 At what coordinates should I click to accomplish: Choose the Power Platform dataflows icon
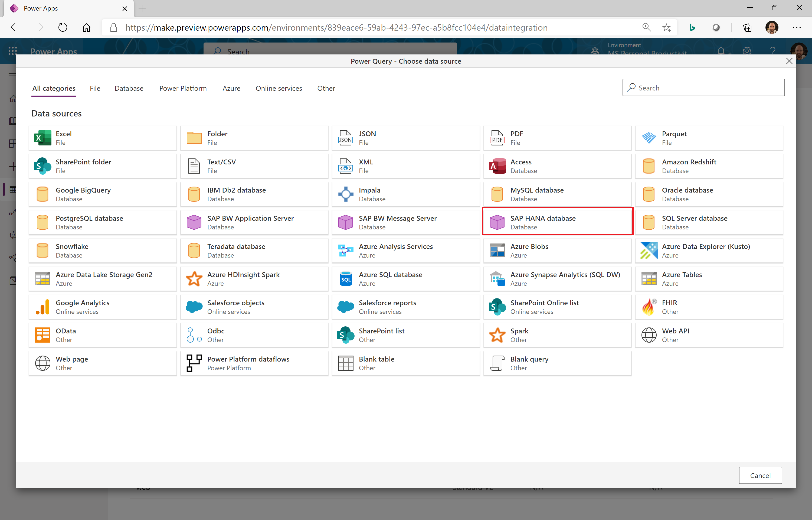click(x=194, y=363)
